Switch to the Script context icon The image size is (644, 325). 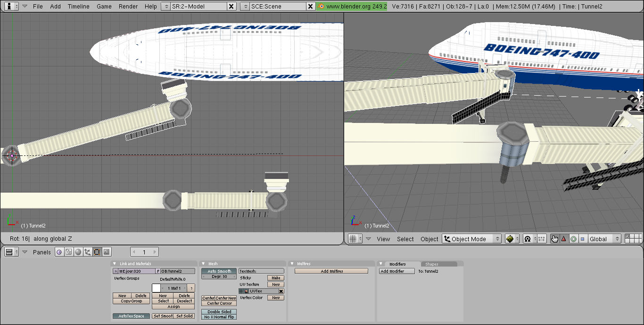coord(69,252)
